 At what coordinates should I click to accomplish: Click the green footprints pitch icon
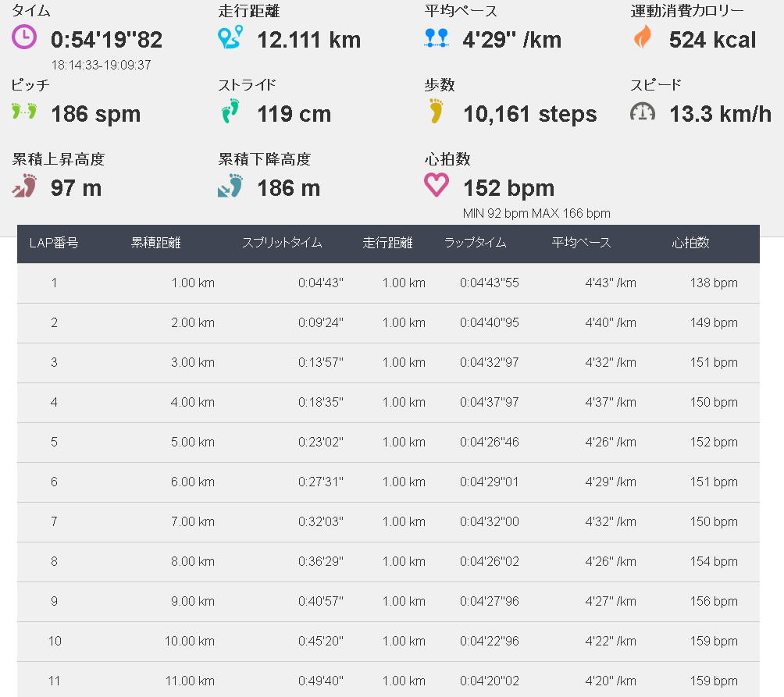tap(24, 111)
